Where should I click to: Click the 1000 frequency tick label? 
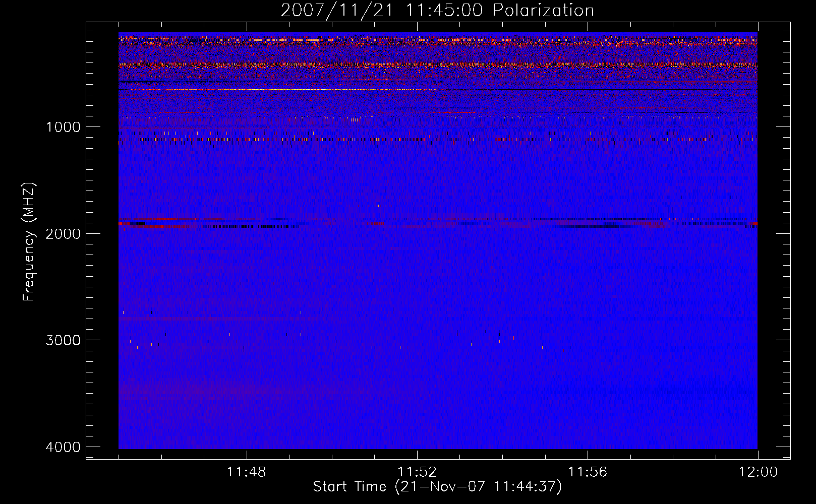click(63, 127)
